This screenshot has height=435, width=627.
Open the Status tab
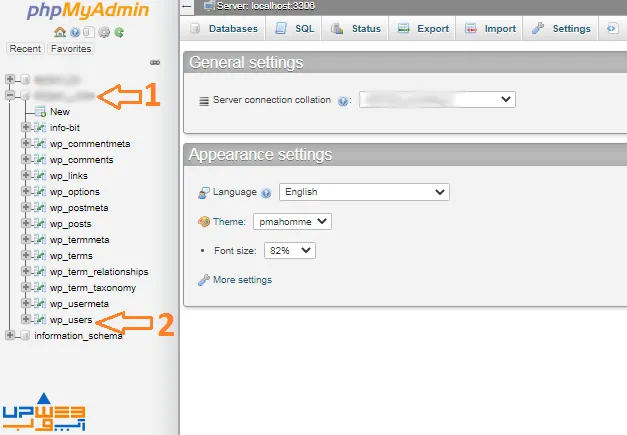click(x=355, y=29)
